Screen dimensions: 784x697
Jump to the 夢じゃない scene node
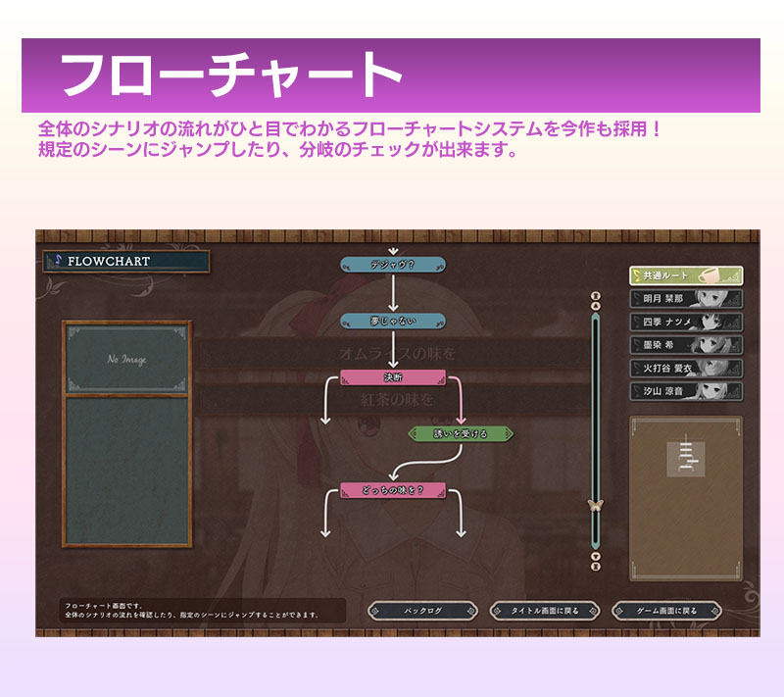(x=393, y=321)
